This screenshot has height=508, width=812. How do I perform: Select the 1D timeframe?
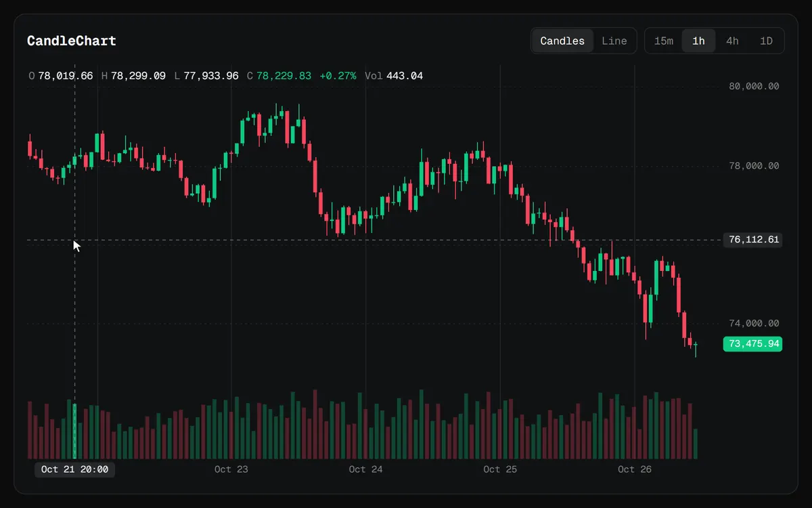pyautogui.click(x=766, y=41)
